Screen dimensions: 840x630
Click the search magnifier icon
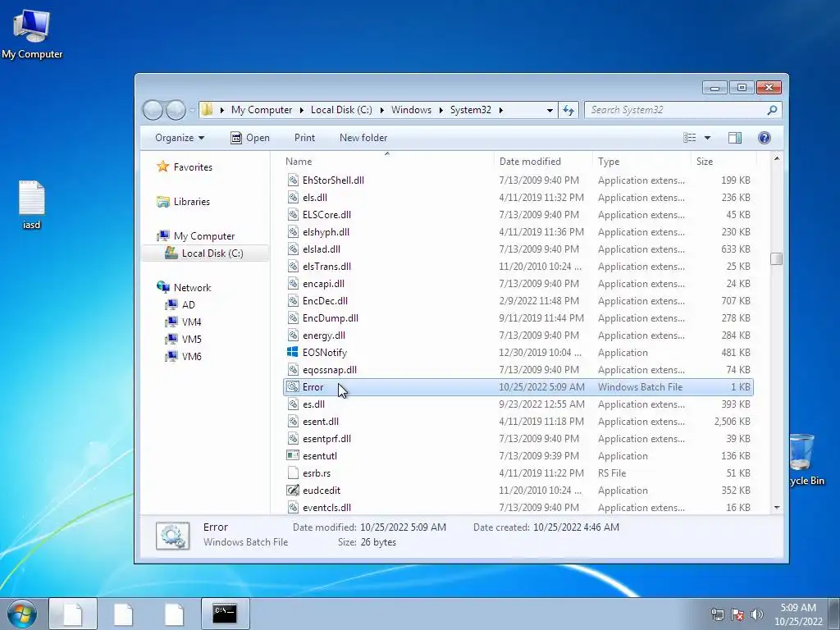click(x=772, y=110)
